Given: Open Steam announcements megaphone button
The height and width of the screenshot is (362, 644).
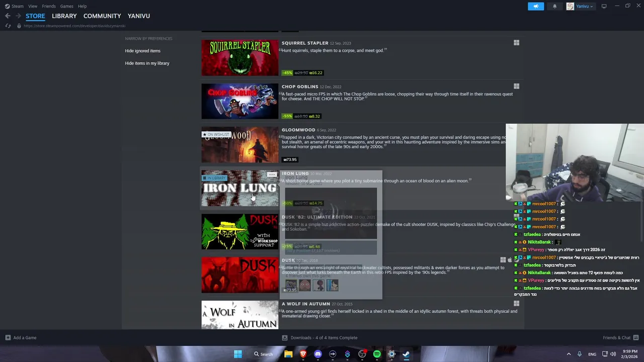Looking at the screenshot, I should pos(536,6).
